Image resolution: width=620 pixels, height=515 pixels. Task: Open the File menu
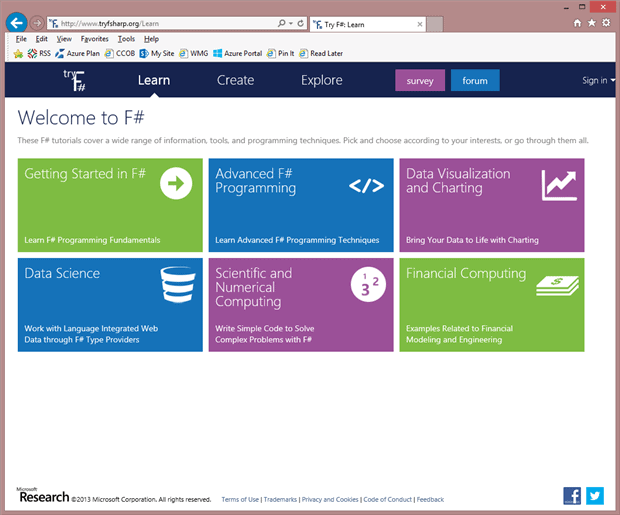tap(21, 39)
